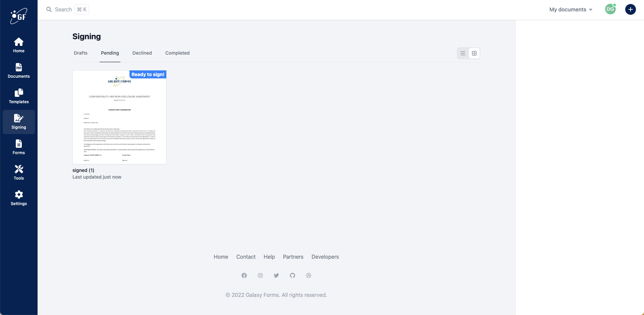This screenshot has width=644, height=315.
Task: Open the GitHub icon link in footer
Action: click(292, 275)
